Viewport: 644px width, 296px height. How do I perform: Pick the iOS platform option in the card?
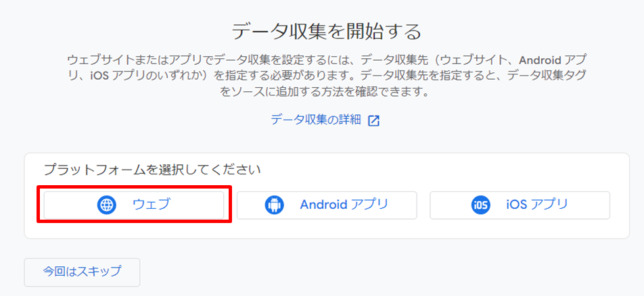pos(520,205)
